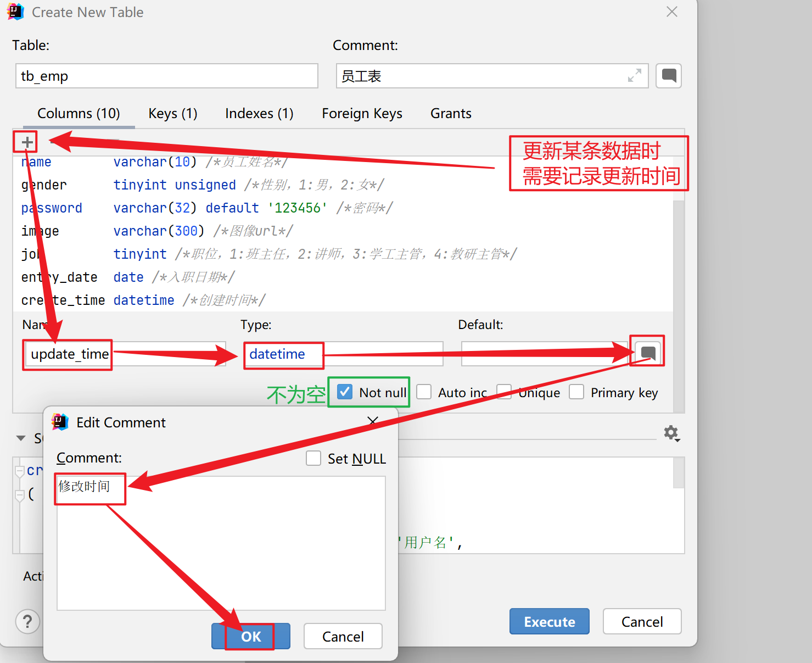
Task: Open the Grants tab
Action: (x=451, y=113)
